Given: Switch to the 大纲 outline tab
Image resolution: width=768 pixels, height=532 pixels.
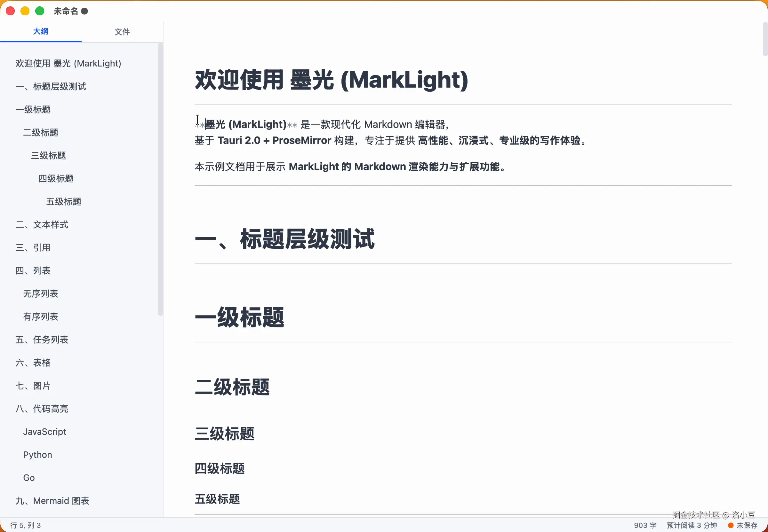Looking at the screenshot, I should pos(41,32).
